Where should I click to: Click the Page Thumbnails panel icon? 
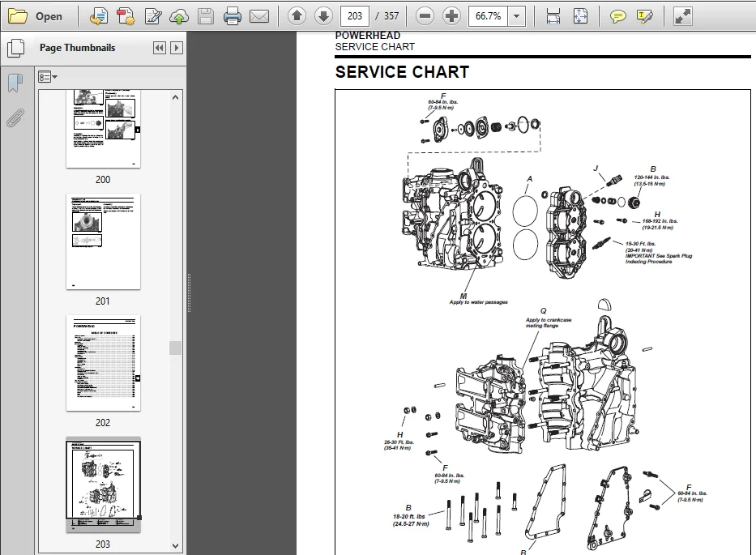click(16, 49)
